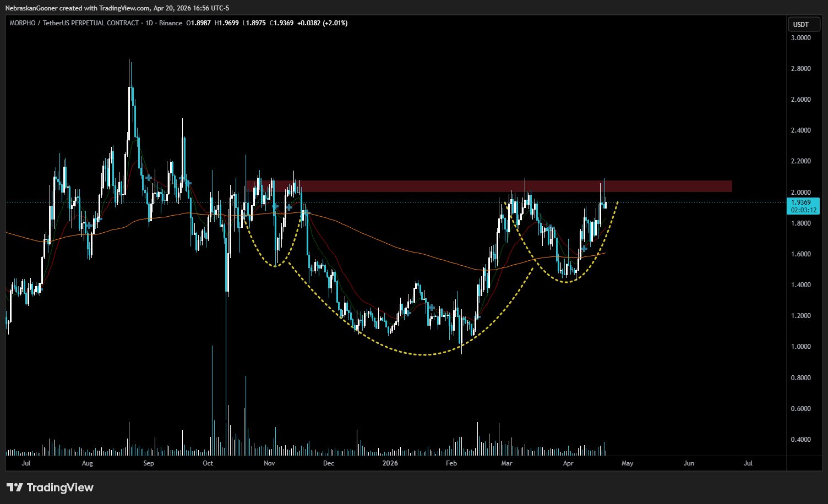Select the low value L1.8975
Viewport: 828px width, 504px height.
[253, 23]
